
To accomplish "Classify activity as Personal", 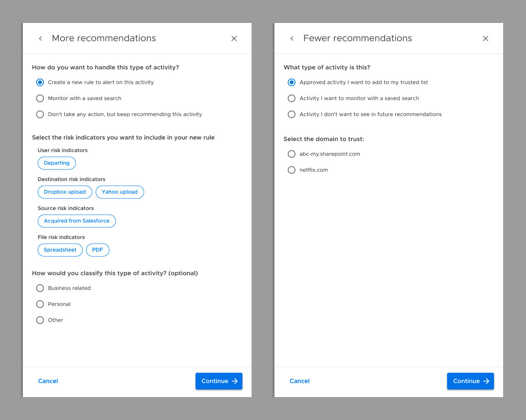I will click(x=40, y=304).
